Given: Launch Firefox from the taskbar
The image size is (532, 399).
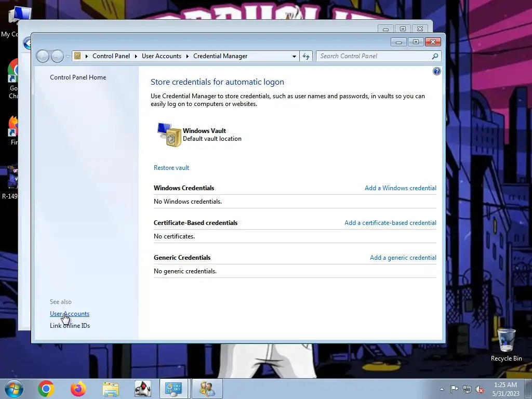Looking at the screenshot, I should pos(78,389).
